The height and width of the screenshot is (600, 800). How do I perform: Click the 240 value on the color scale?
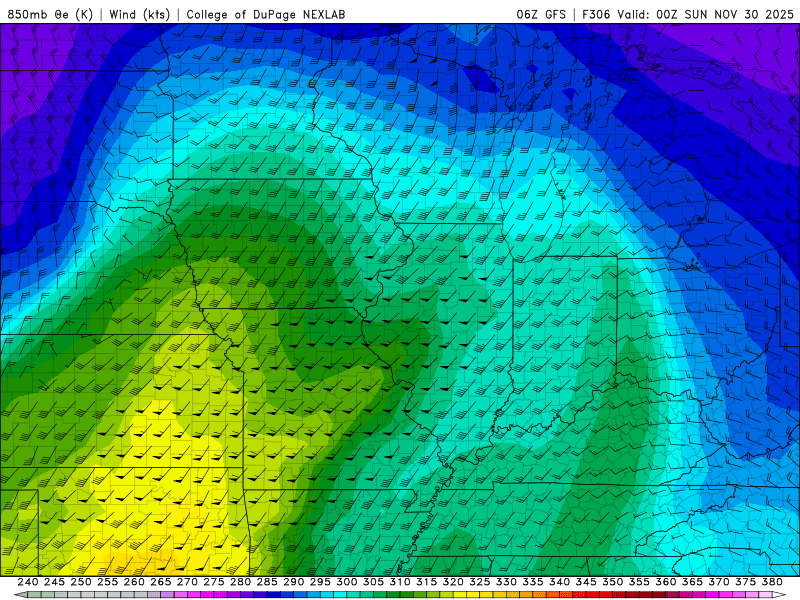[28, 582]
